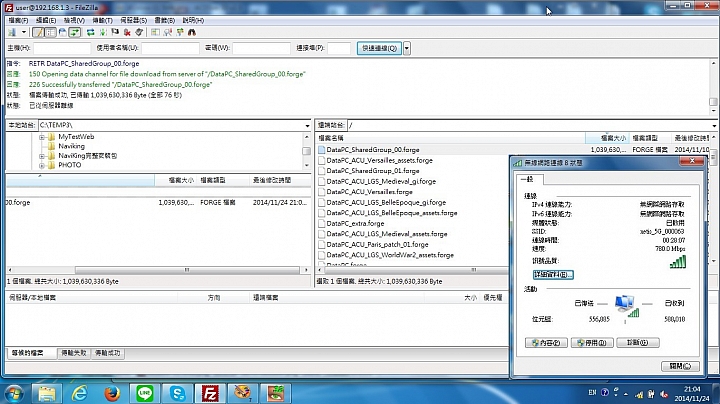
Task: Switch to the 傳輸成功 tab
Action: pyautogui.click(x=107, y=353)
